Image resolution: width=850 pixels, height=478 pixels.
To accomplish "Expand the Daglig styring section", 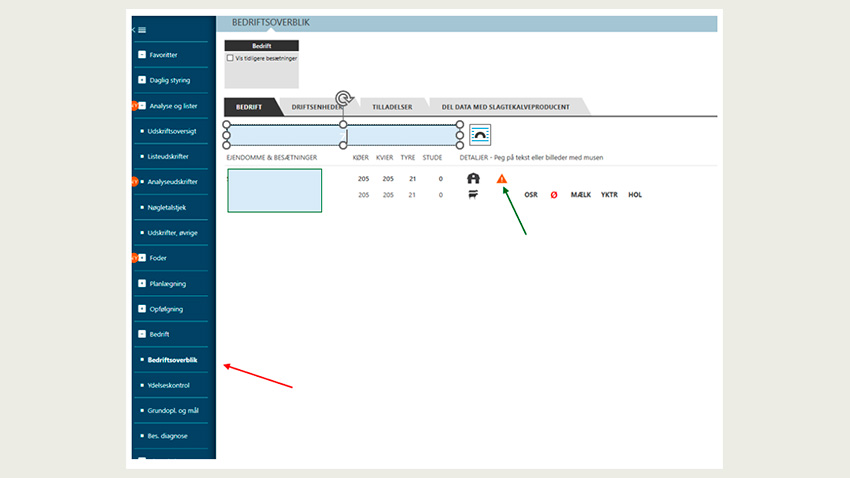I will coord(142,80).
